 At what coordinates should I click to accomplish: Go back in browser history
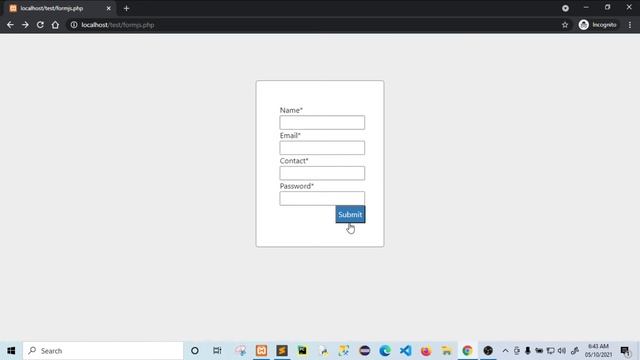coord(10,25)
